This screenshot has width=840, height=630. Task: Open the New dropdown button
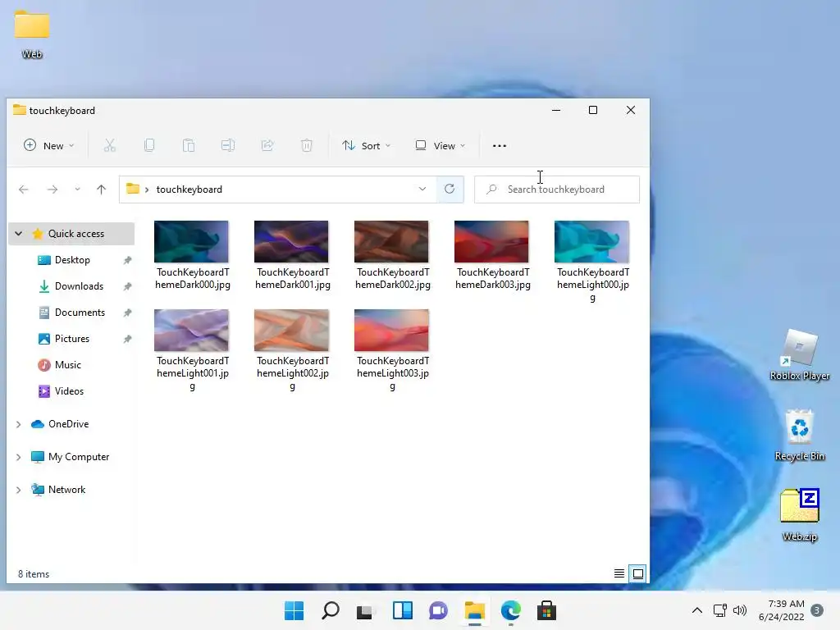click(x=48, y=146)
